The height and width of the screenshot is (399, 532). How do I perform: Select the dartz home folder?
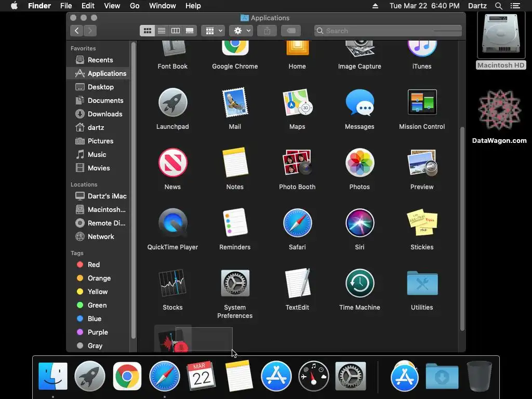tap(98, 128)
